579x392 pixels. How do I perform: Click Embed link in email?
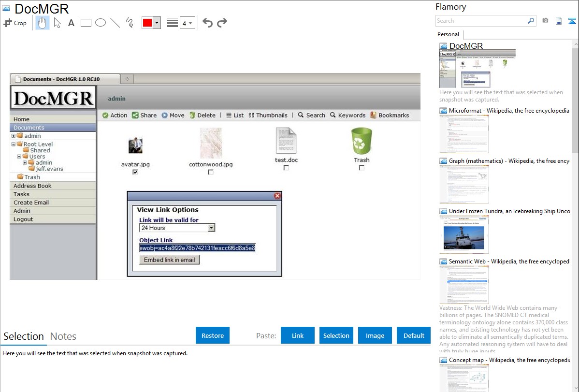point(170,260)
